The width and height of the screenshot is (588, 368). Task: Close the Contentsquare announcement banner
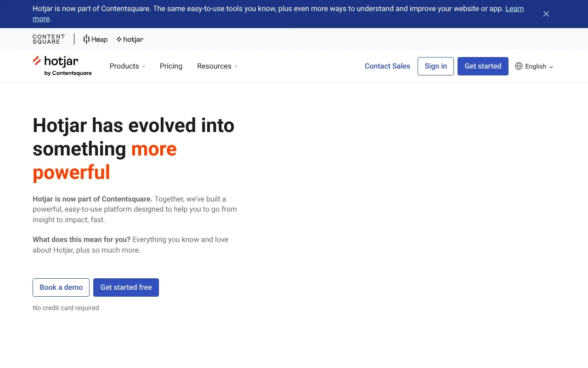[546, 14]
